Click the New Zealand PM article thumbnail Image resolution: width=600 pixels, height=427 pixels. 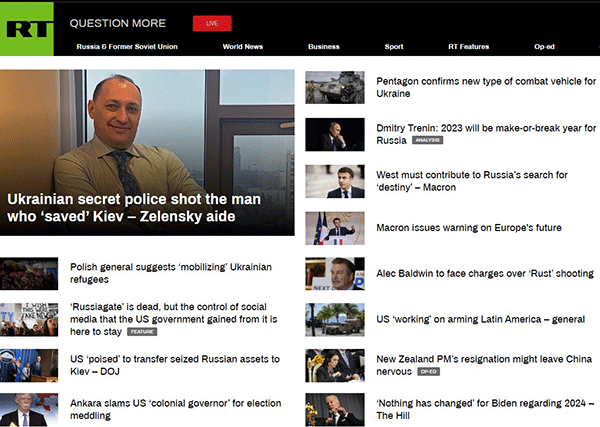coord(335,365)
